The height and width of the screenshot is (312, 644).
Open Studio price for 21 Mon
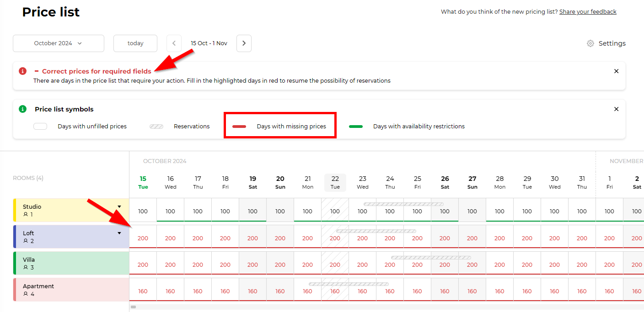[x=308, y=211]
